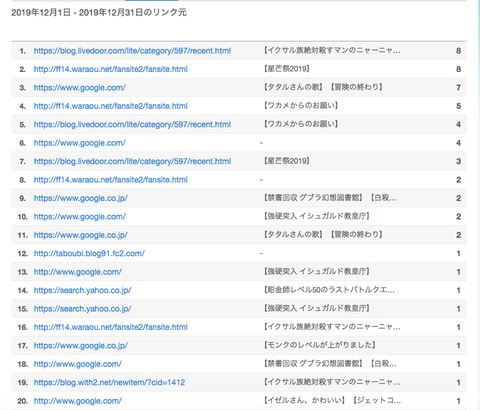Open the blog.with2.net newitem link

pos(109,383)
